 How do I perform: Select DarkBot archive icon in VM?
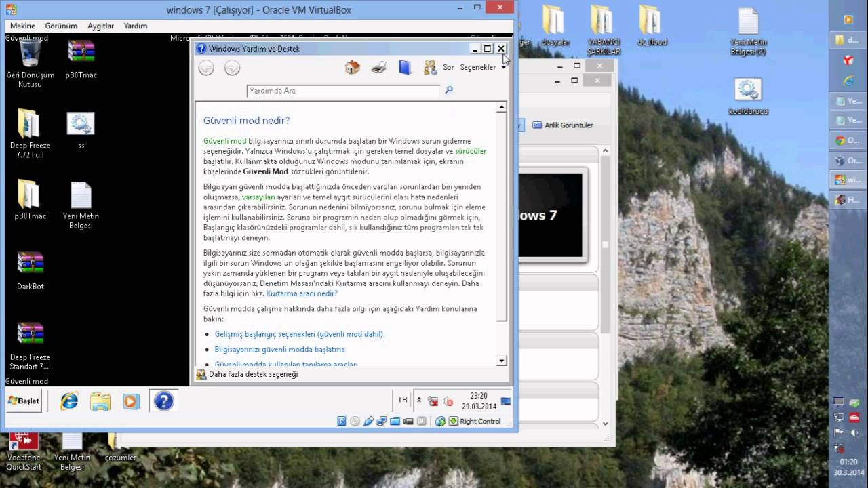coord(30,270)
